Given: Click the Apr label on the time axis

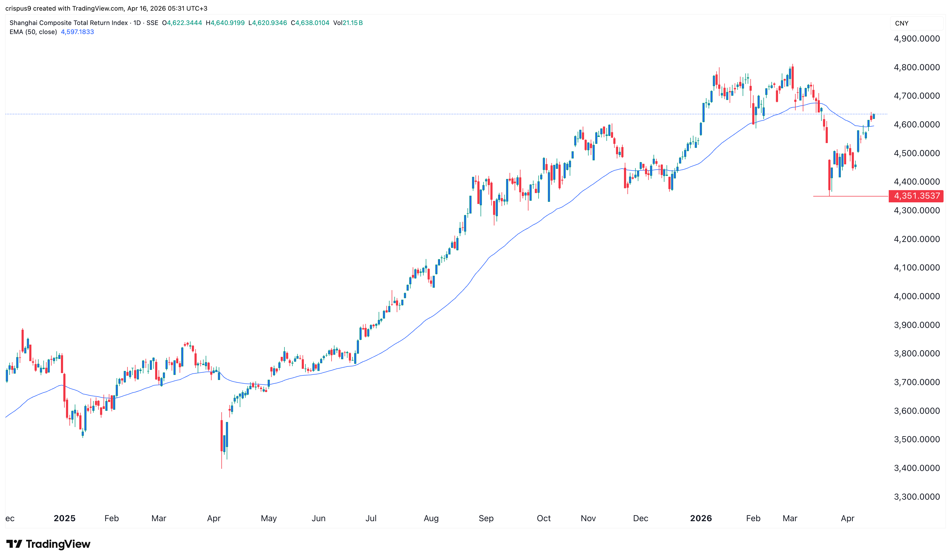Looking at the screenshot, I should 847,518.
